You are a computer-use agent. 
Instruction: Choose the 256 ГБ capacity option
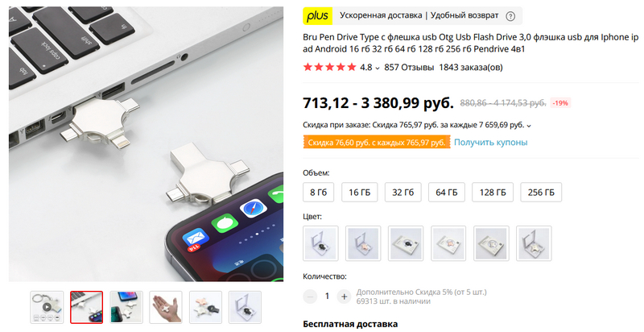[x=541, y=193]
